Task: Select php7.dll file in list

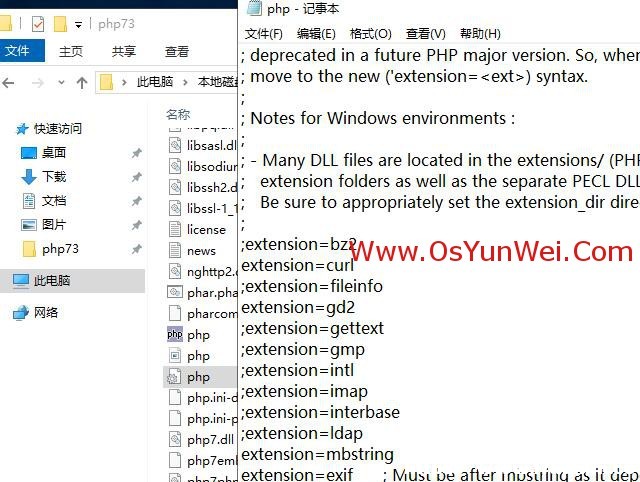Action: point(202,440)
